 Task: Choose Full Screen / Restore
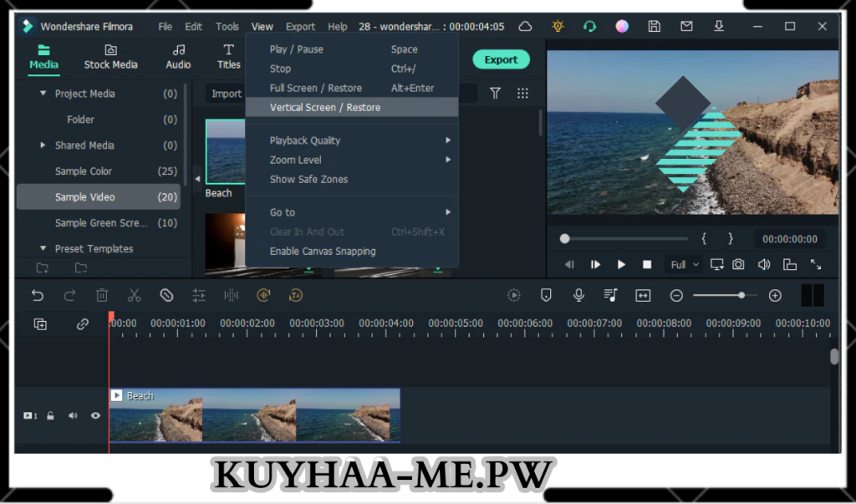tap(352, 88)
